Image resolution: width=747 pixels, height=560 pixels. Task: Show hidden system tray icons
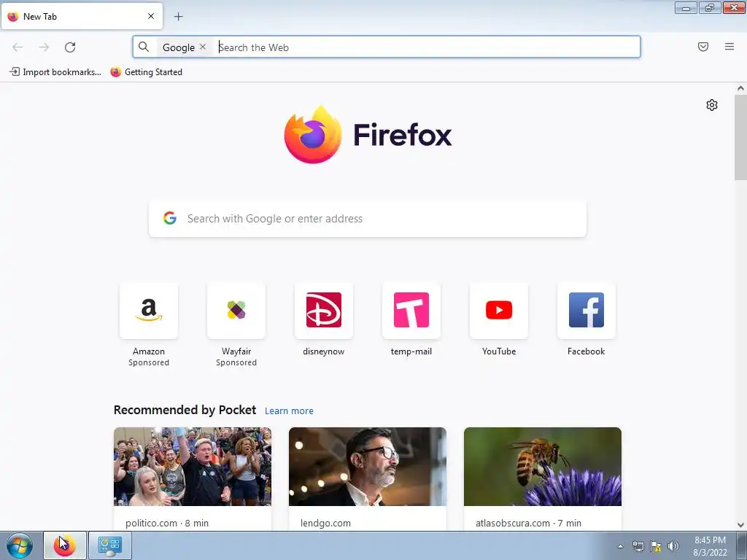pos(620,546)
